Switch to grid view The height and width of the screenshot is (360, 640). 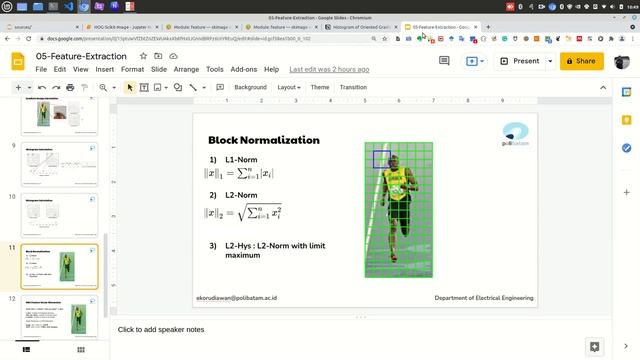(x=81, y=349)
